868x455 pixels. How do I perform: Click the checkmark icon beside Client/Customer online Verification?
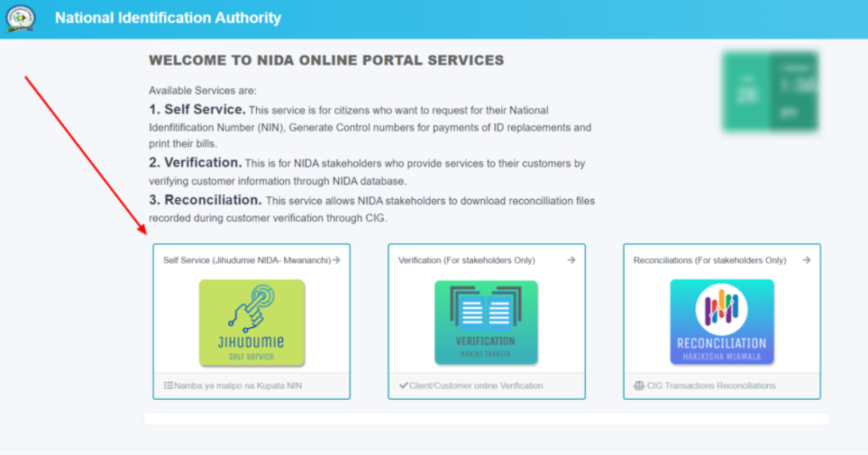coord(403,386)
